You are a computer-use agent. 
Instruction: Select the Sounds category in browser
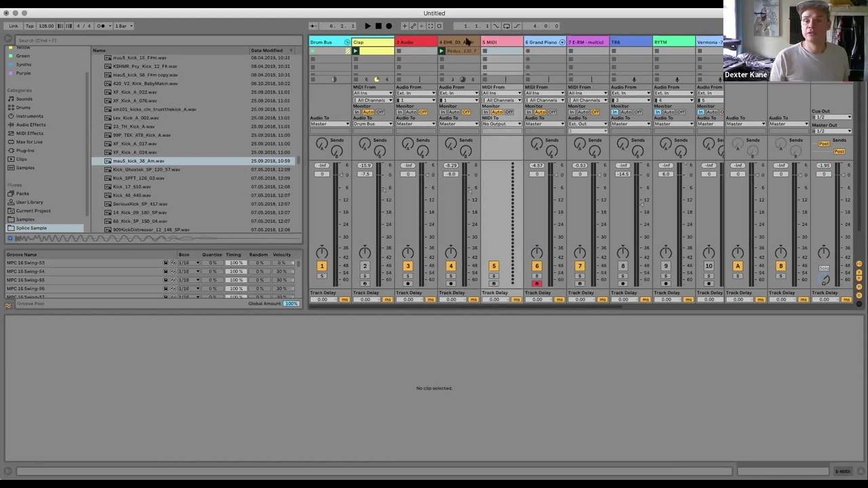pos(24,99)
